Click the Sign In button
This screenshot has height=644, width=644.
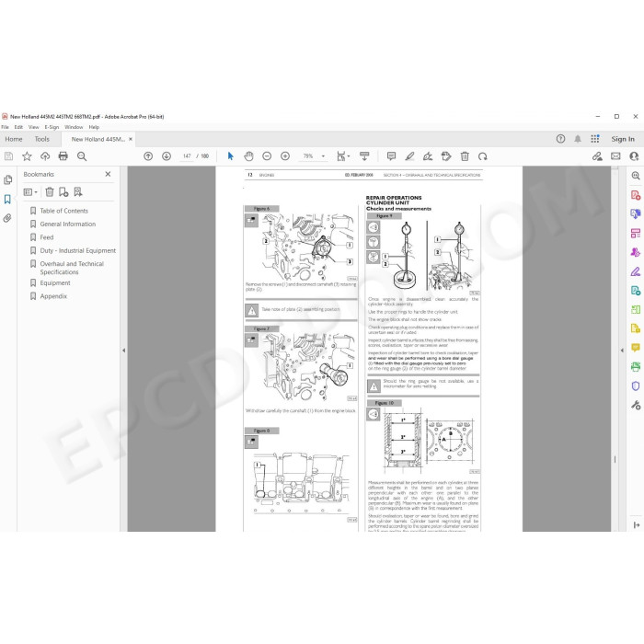623,139
